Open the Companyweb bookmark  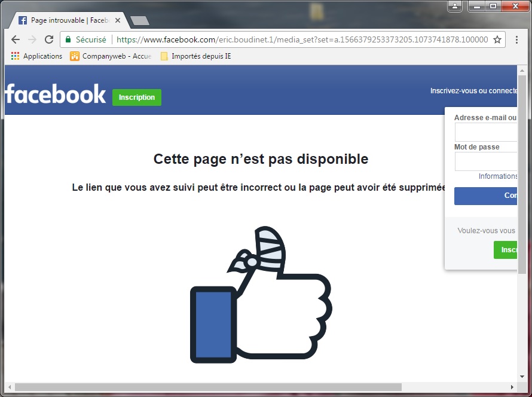(111, 56)
